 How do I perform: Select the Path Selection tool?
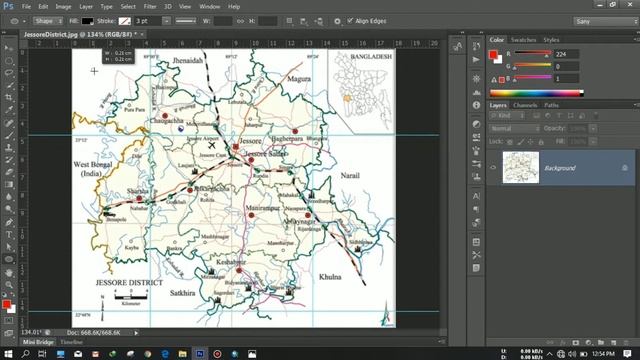point(9,247)
